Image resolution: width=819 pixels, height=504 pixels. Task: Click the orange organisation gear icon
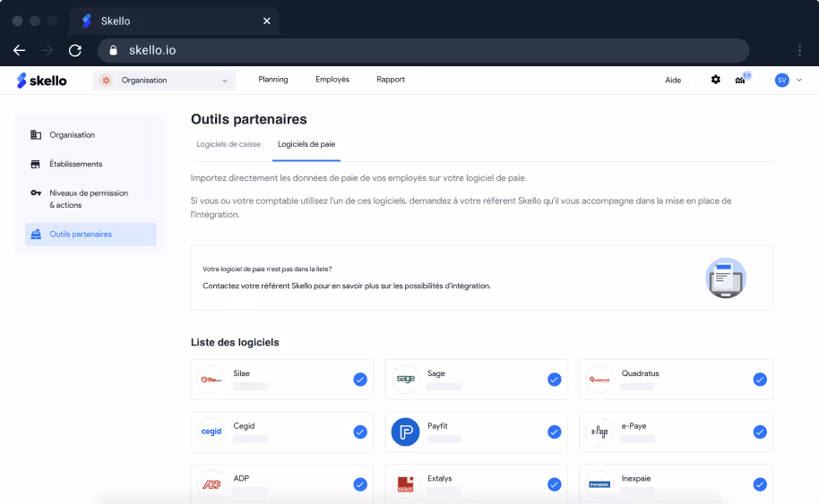coord(106,81)
